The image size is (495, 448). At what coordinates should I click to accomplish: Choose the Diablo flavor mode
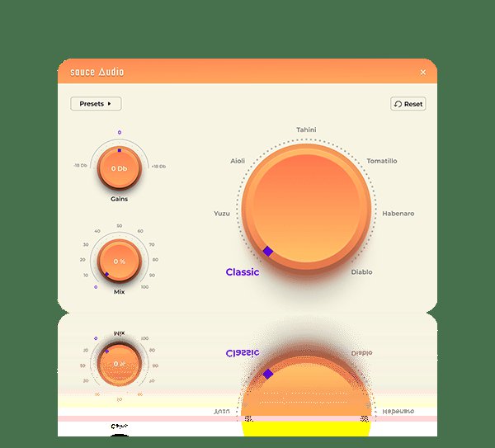point(361,271)
